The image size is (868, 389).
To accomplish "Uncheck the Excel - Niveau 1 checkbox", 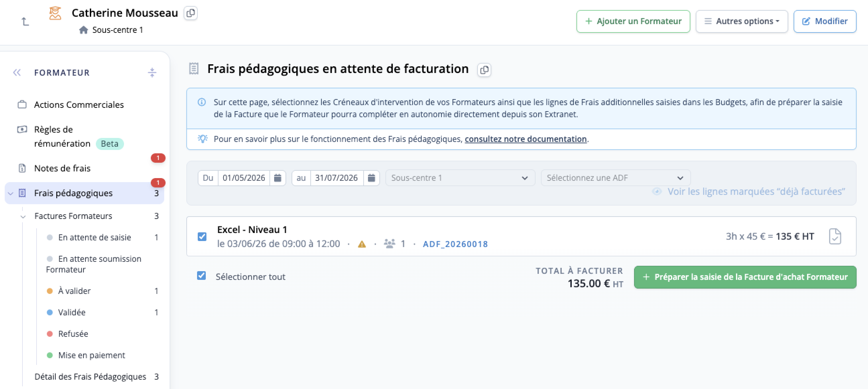I will tap(202, 237).
